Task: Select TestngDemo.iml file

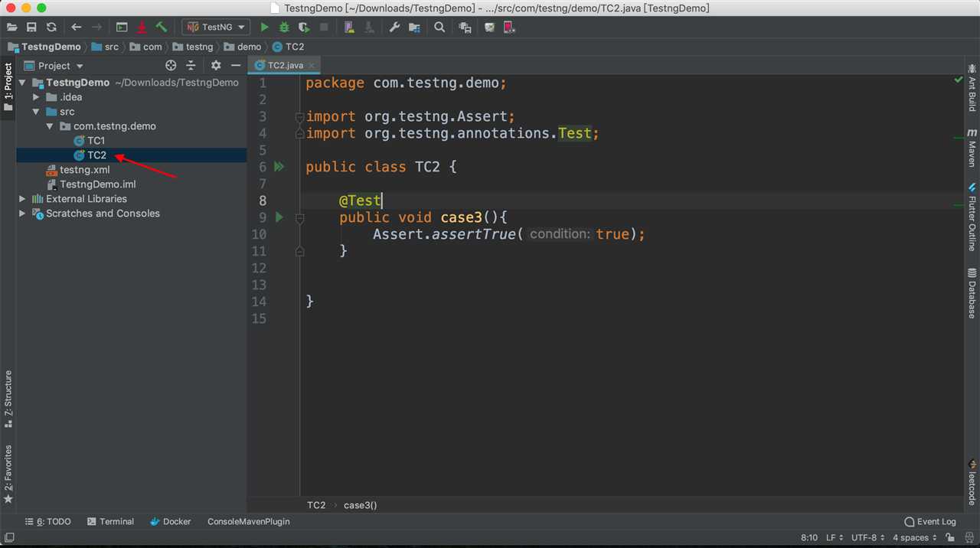Action: pos(91,184)
